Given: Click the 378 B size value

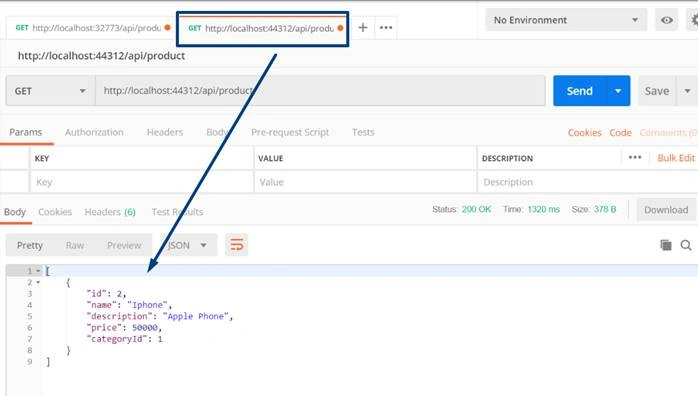Looking at the screenshot, I should (x=605, y=209).
